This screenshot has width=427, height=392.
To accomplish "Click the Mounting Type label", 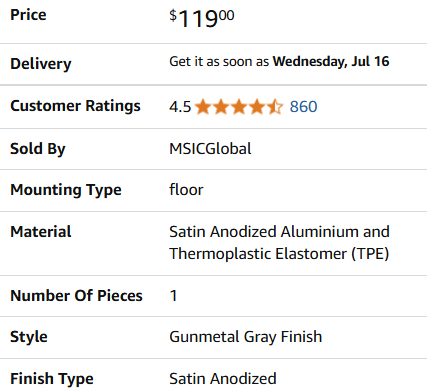I will pyautogui.click(x=66, y=190).
